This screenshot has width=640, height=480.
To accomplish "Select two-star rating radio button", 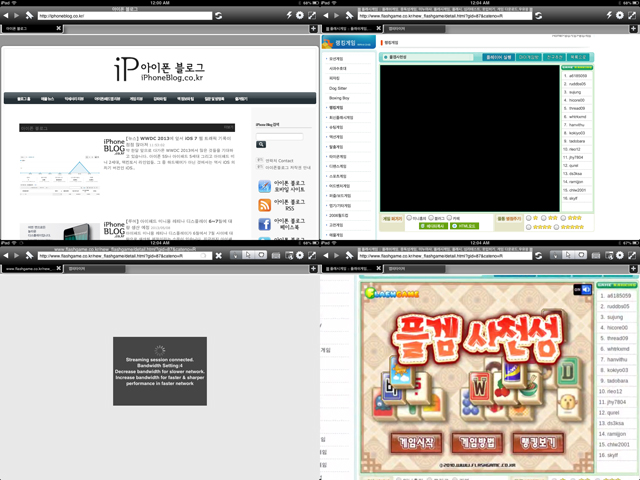I will pos(544,218).
